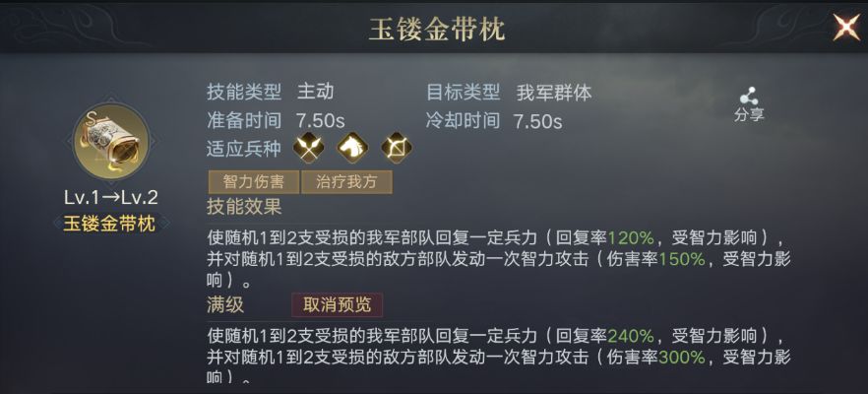The width and height of the screenshot is (868, 394).
Task: Click the green 120% recovery rate
Action: [631, 237]
